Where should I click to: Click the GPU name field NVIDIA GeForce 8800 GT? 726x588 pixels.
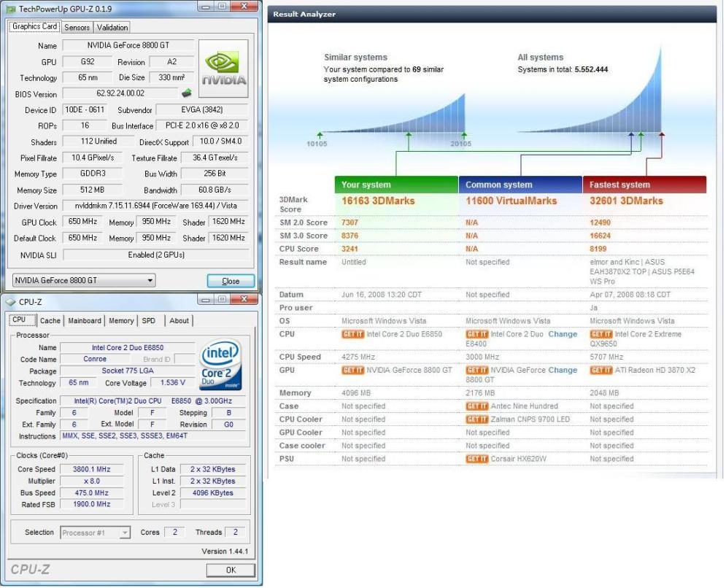(x=128, y=45)
